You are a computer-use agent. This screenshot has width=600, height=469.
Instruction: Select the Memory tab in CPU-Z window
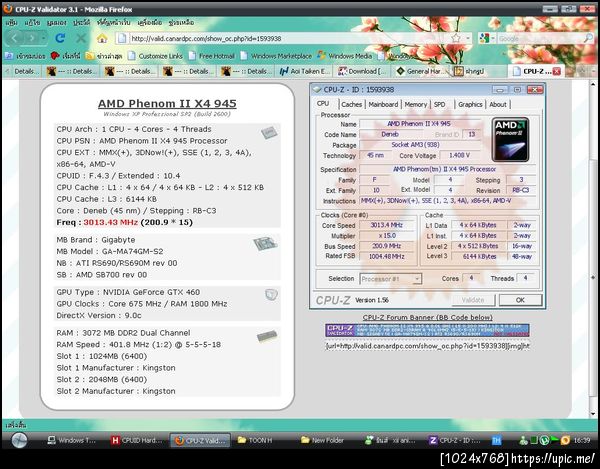point(416,104)
